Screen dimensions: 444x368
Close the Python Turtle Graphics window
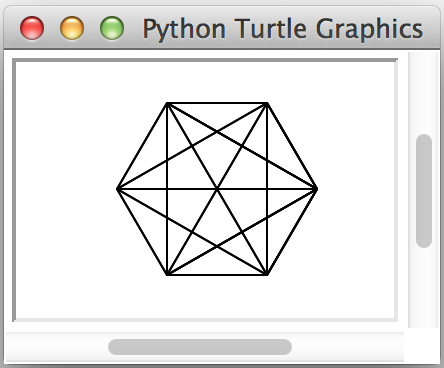coord(32,28)
